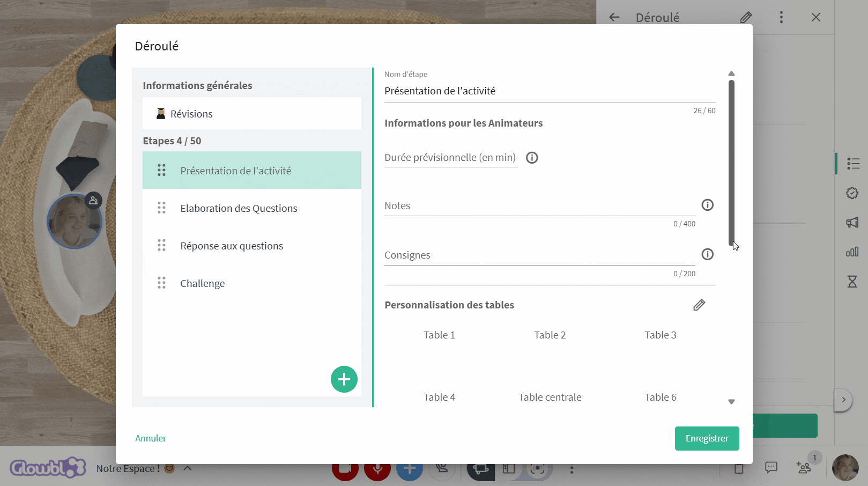Open the participants icon in bottom bar
The width and height of the screenshot is (868, 486).
(x=804, y=467)
